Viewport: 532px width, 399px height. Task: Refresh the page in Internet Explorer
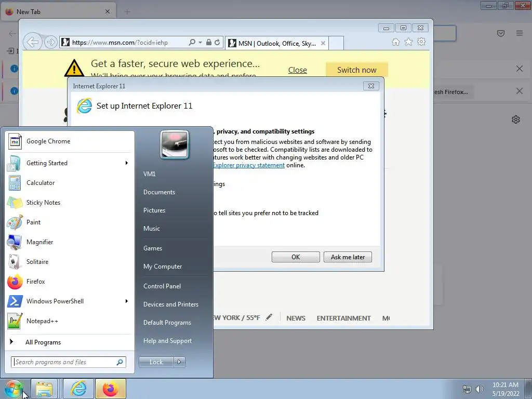pyautogui.click(x=217, y=43)
